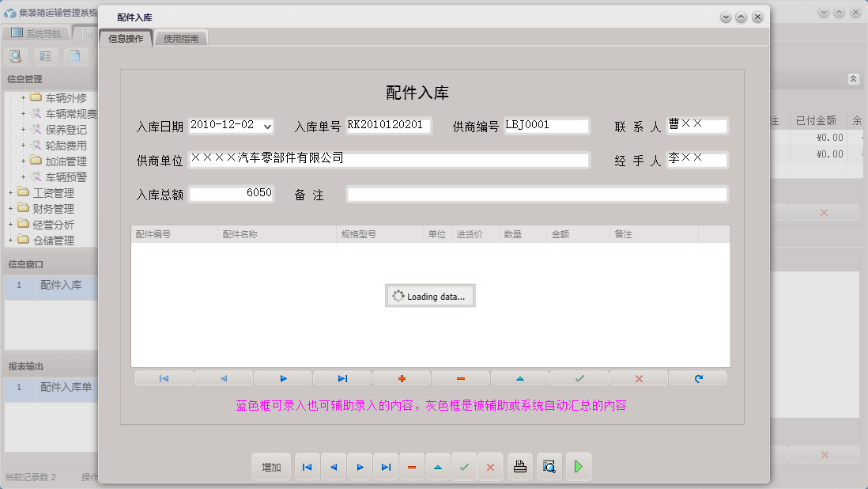
Task: Jump to last record with the end arrow
Action: [342, 377]
